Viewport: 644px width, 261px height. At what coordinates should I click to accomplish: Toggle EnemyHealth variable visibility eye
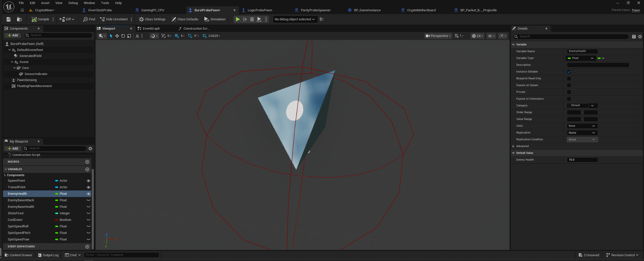coord(89,194)
